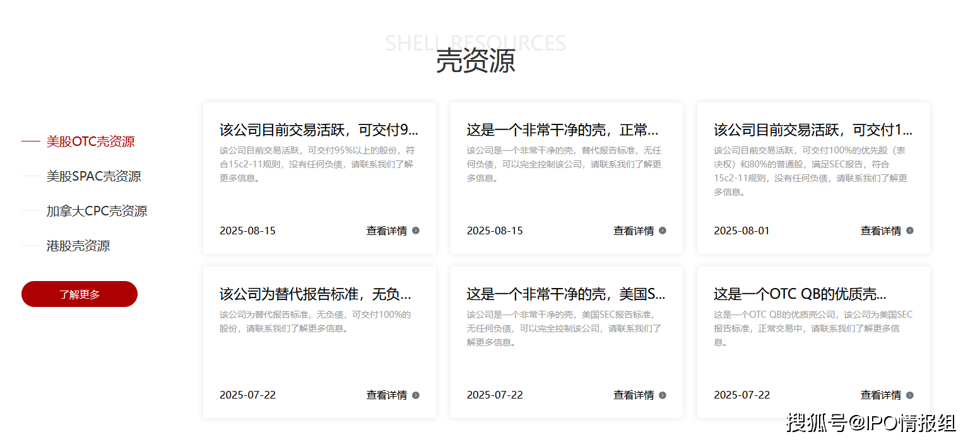Viewport: 980px width, 444px height.
Task: Click arrow icon on the 替代报告标准，无任何负债 card
Action: pyautogui.click(x=663, y=231)
